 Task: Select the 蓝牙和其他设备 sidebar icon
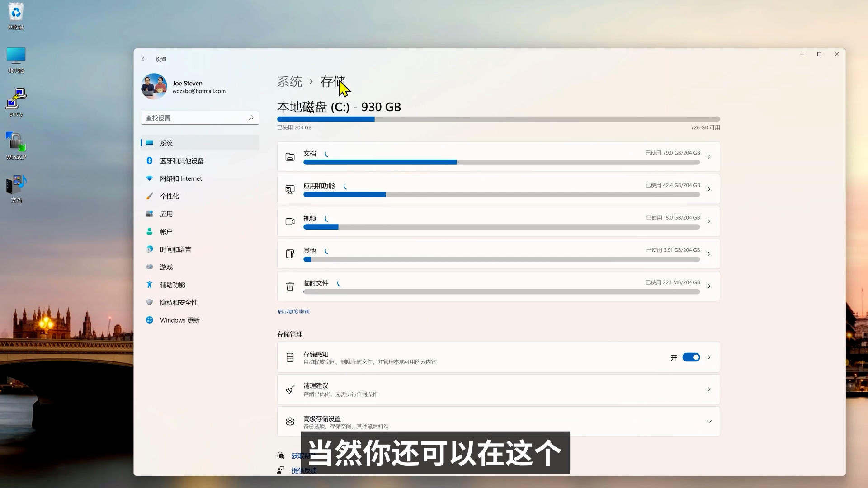pyautogui.click(x=150, y=161)
